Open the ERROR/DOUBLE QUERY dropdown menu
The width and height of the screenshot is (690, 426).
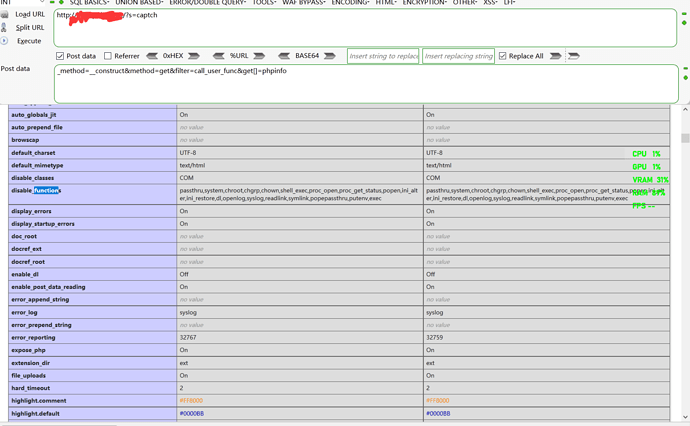[208, 2]
